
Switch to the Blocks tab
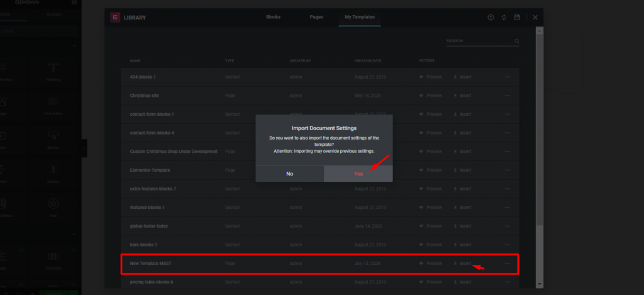click(273, 17)
